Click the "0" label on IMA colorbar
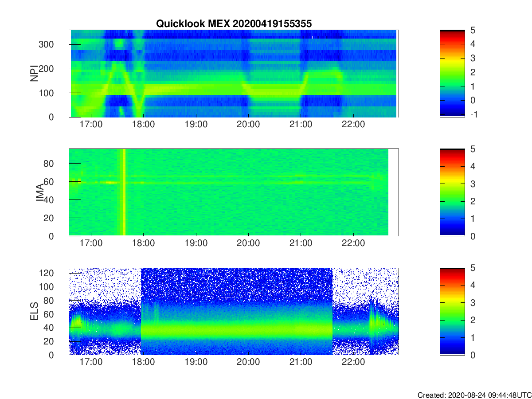Viewport: 532px width, 399px height. point(472,236)
